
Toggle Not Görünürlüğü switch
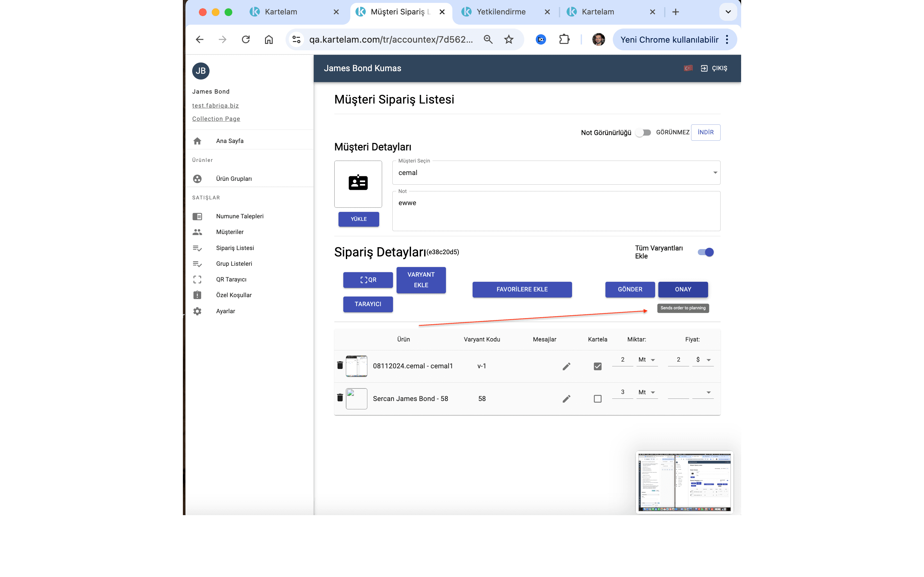[643, 132]
